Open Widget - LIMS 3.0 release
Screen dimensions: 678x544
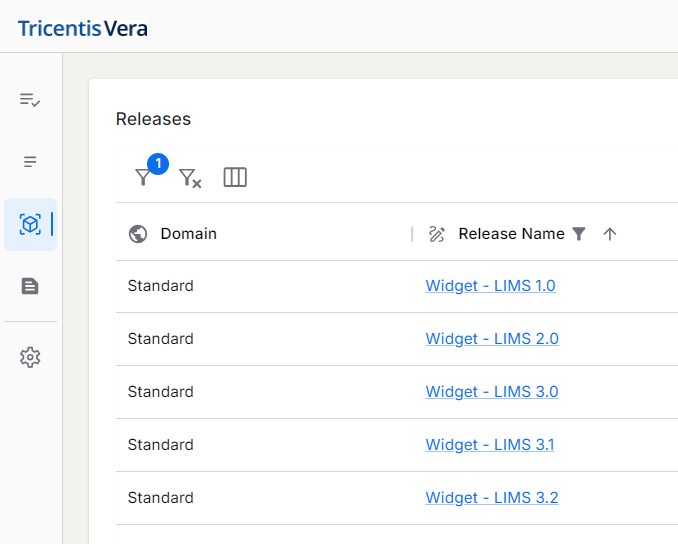tap(492, 392)
